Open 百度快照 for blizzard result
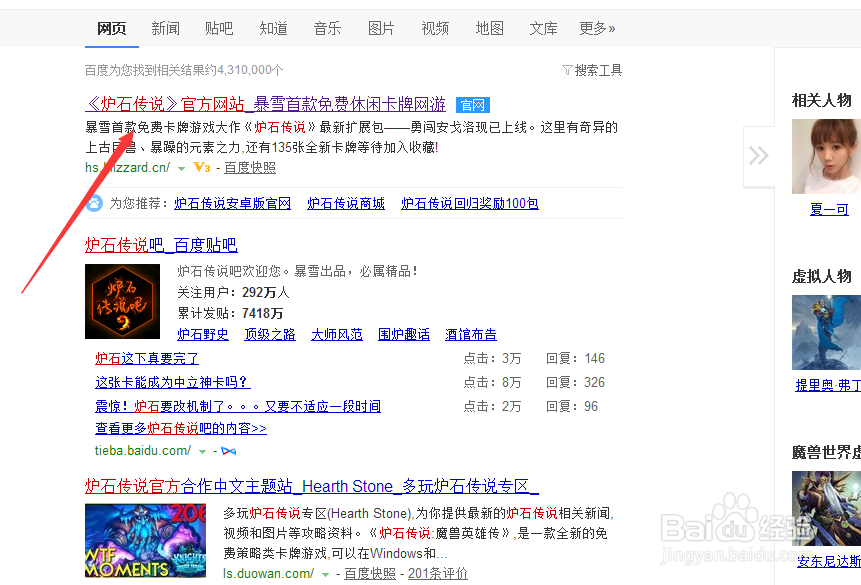Image resolution: width=861 pixels, height=585 pixels. point(250,168)
